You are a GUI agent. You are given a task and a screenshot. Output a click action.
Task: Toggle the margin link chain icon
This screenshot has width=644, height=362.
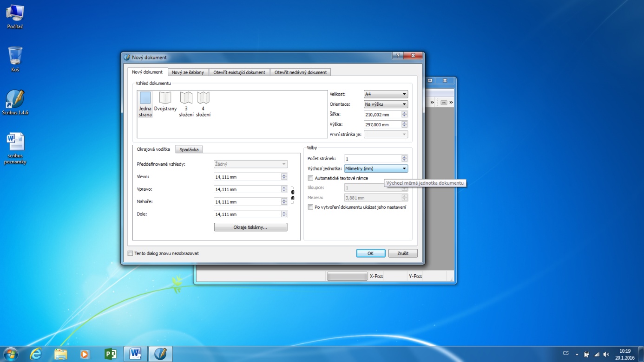[x=293, y=195]
